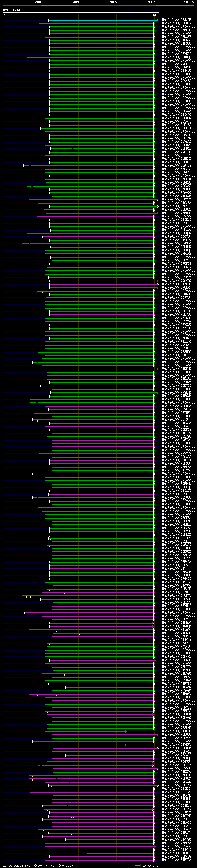Select the UniRef100_C3KJH3 entry
Image resolution: width=197 pixels, height=868 pixels.
pyautogui.click(x=177, y=135)
